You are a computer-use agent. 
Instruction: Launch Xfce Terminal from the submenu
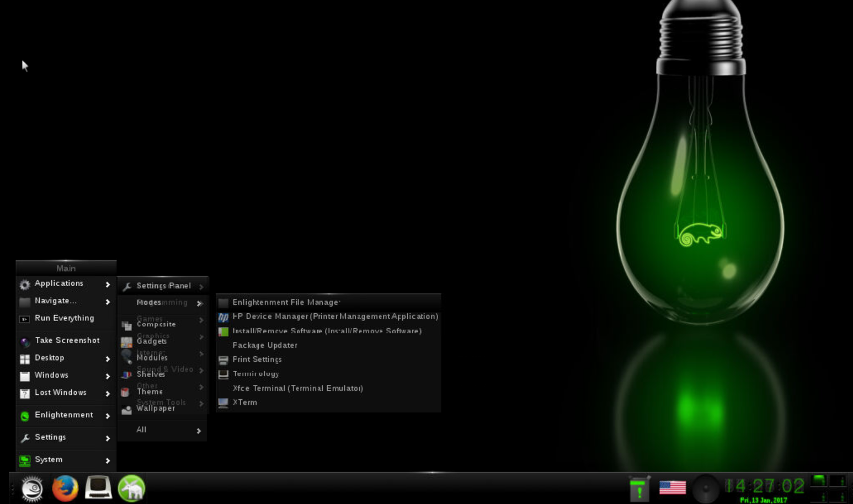(297, 388)
